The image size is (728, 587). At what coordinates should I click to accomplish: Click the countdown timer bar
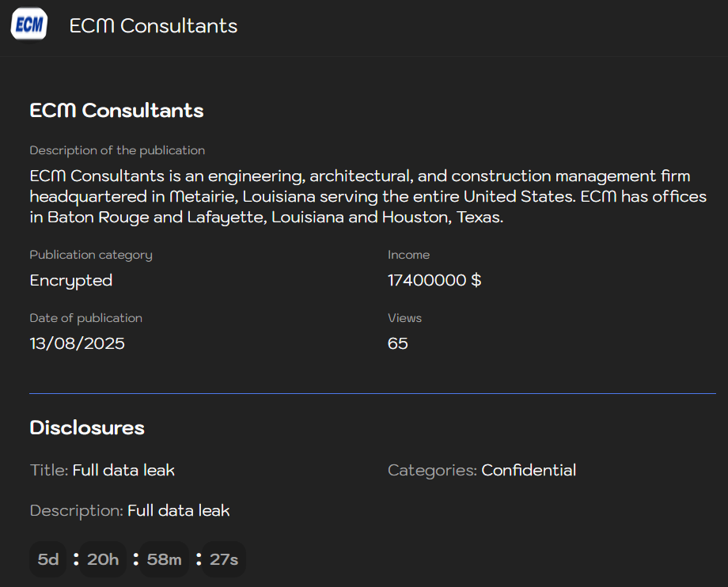coord(135,559)
